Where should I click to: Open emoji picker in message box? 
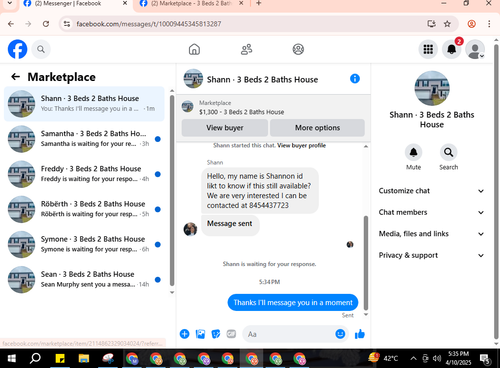[x=340, y=334]
